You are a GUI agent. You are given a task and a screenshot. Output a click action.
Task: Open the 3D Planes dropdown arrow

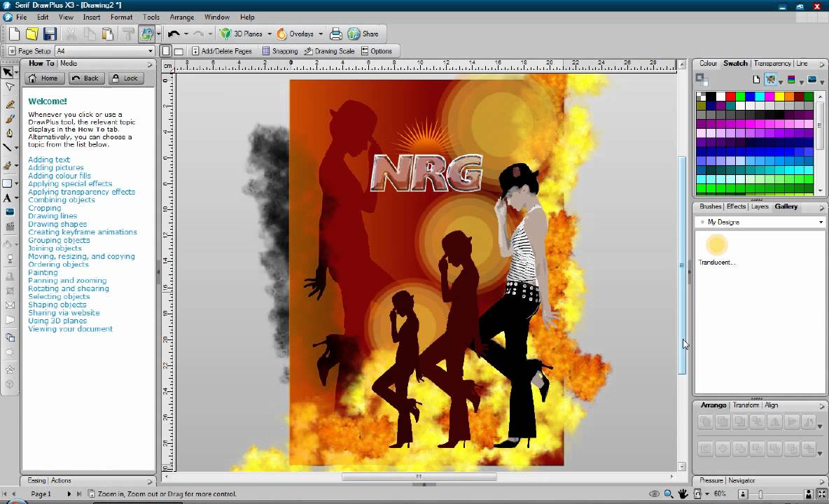[270, 34]
